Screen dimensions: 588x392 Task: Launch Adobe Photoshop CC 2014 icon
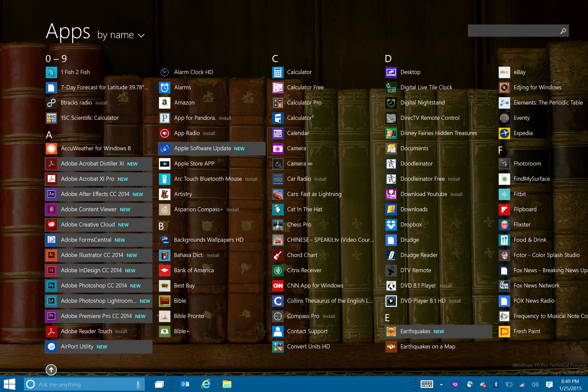[x=51, y=286]
